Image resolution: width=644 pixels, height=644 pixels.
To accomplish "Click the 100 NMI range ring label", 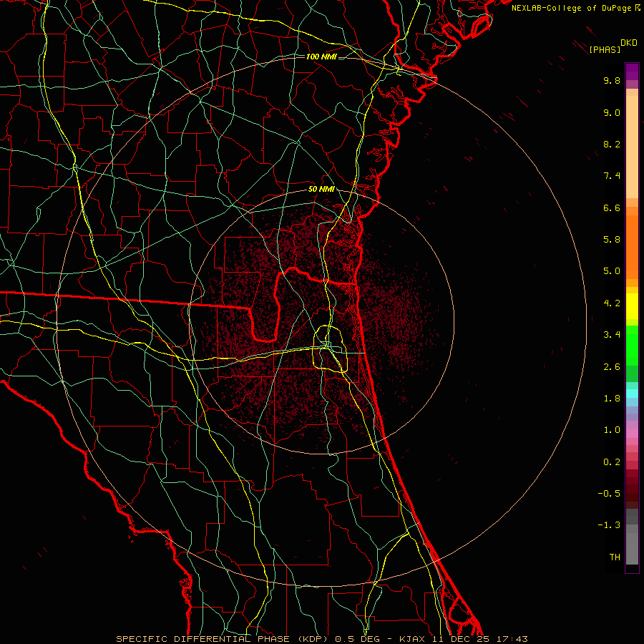I will coord(321,57).
